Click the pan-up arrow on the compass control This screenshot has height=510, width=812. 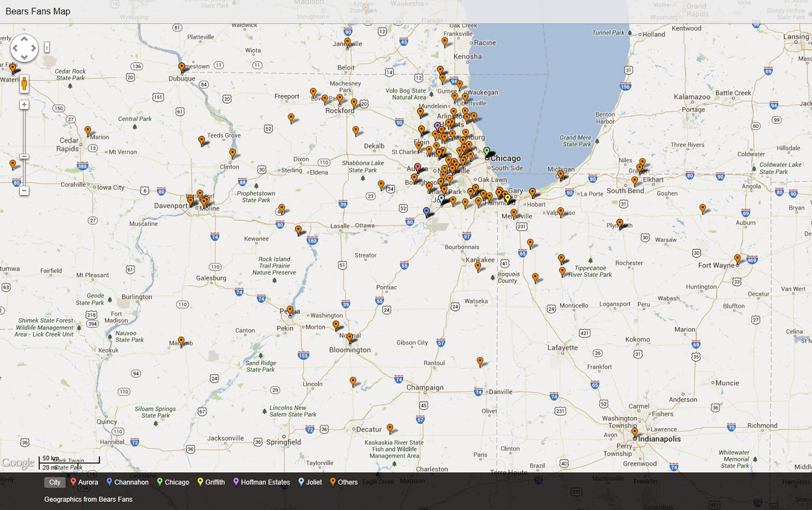(24, 38)
